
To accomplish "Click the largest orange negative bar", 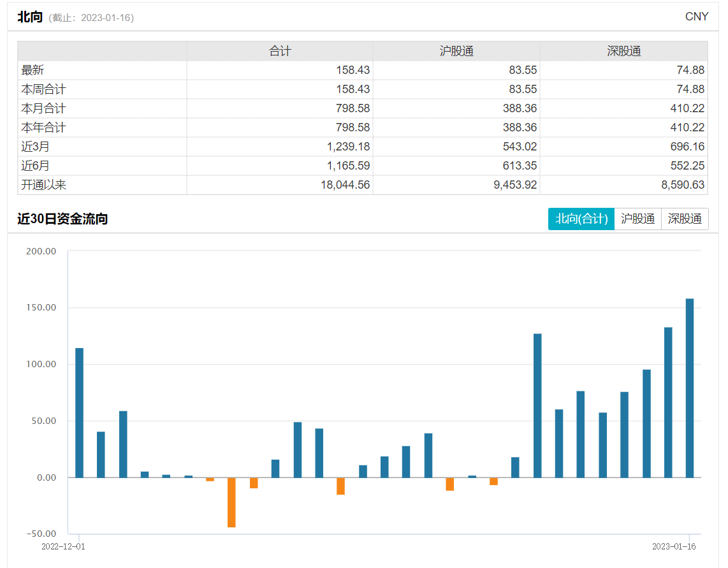I will [x=231, y=502].
